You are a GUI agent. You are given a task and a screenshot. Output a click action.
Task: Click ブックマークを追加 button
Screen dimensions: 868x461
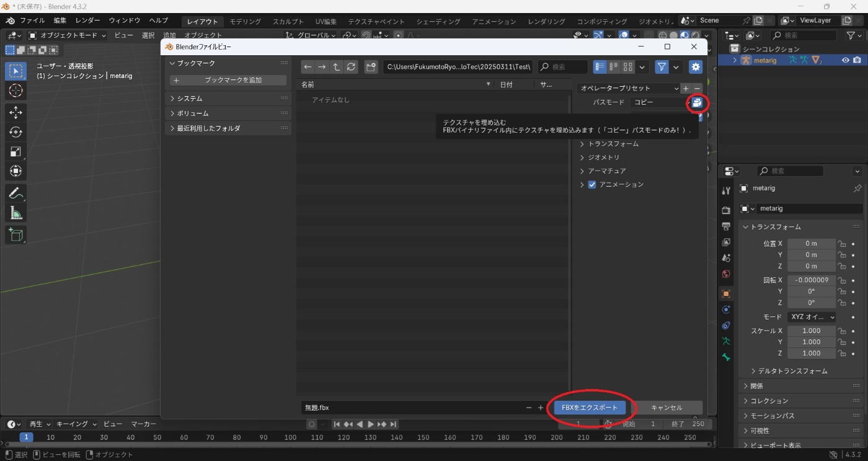pyautogui.click(x=228, y=80)
